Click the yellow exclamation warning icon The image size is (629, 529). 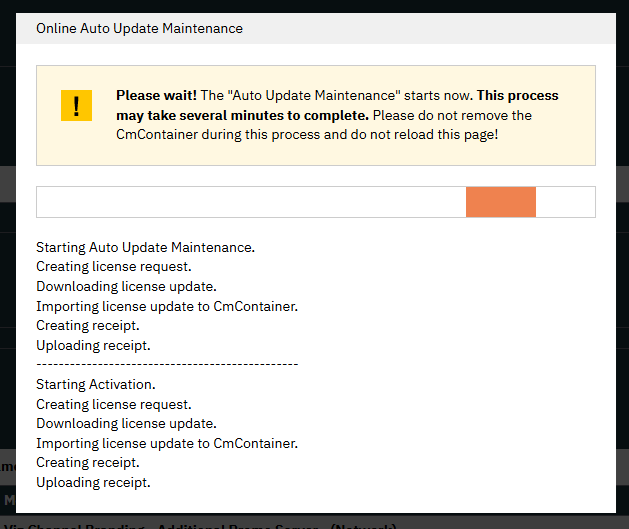(x=76, y=105)
